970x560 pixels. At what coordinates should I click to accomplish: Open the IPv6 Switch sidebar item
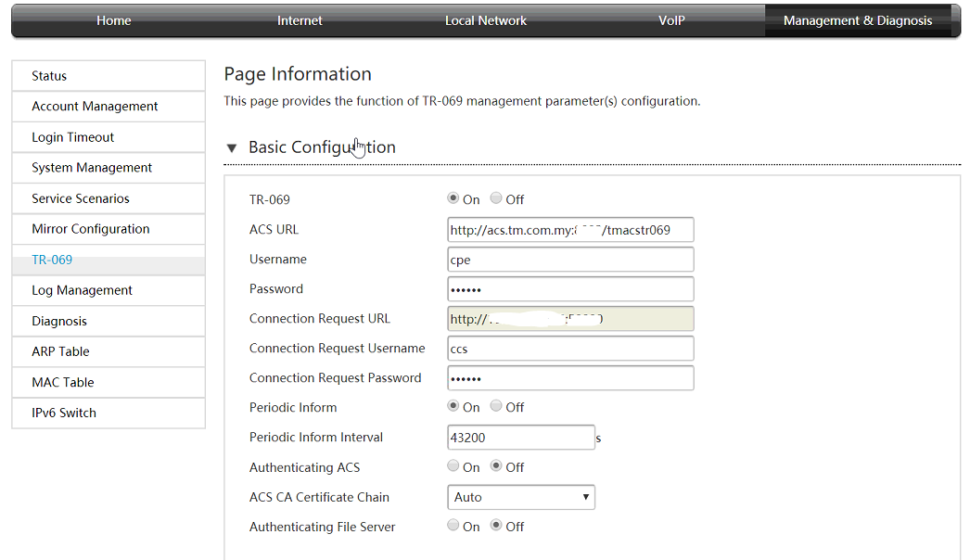108,413
